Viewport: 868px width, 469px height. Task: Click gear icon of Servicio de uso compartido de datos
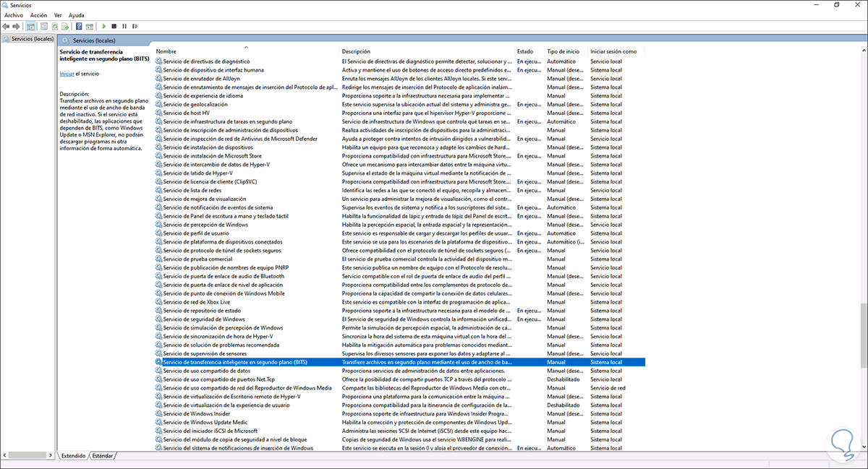(x=159, y=371)
